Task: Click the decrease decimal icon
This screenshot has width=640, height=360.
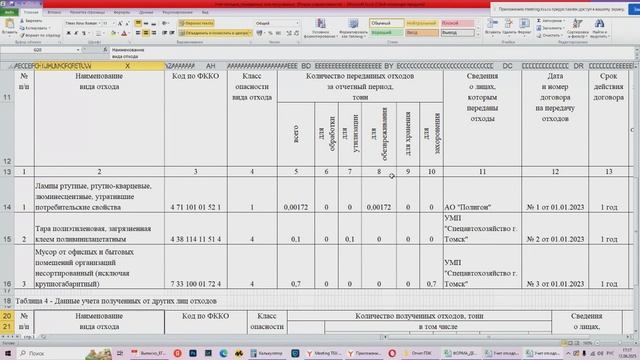Action: [296, 33]
